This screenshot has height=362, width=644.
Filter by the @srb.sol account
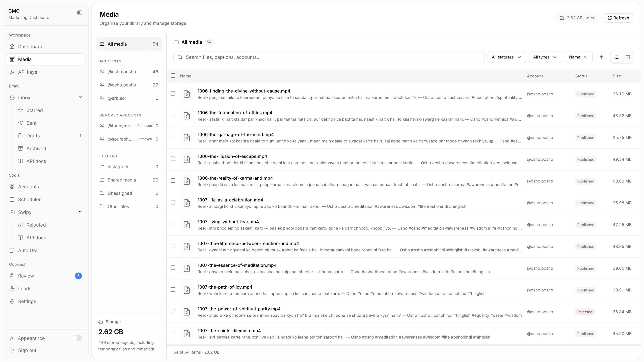(x=129, y=98)
